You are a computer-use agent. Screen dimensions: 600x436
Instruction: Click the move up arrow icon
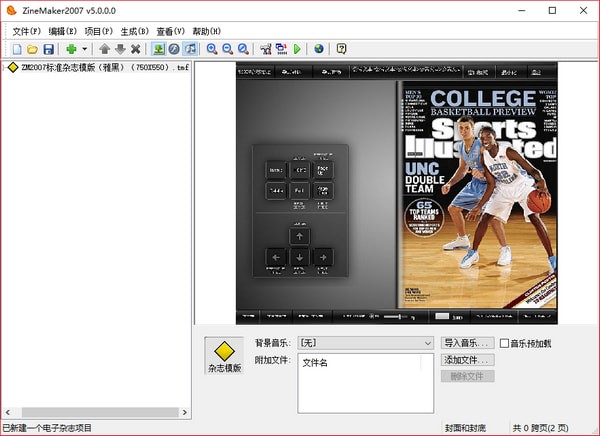pyautogui.click(x=104, y=49)
